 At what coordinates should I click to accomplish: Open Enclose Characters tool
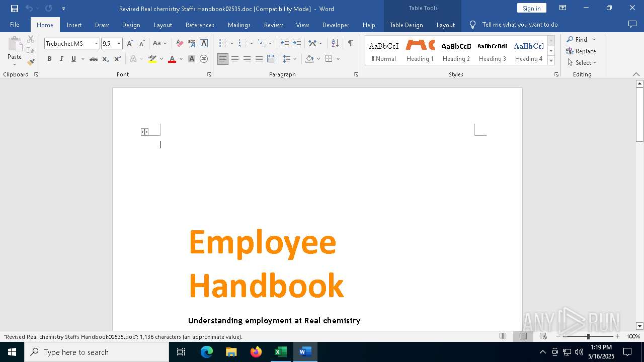pos(204,59)
